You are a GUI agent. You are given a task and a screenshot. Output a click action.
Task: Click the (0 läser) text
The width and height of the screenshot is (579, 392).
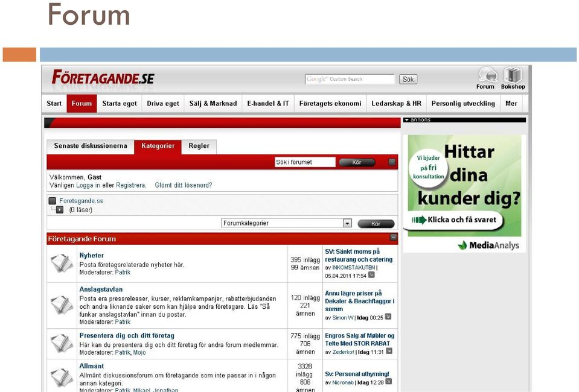80,210
